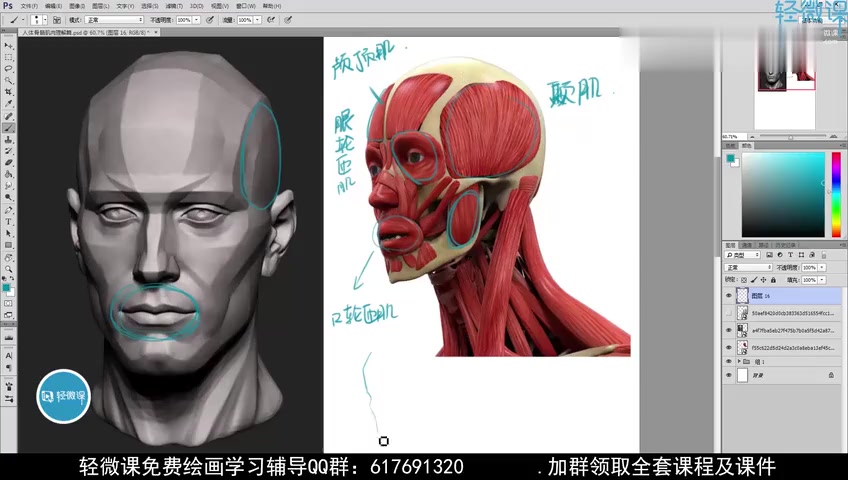
Task: Select the Dodge tool
Action: tap(8, 197)
